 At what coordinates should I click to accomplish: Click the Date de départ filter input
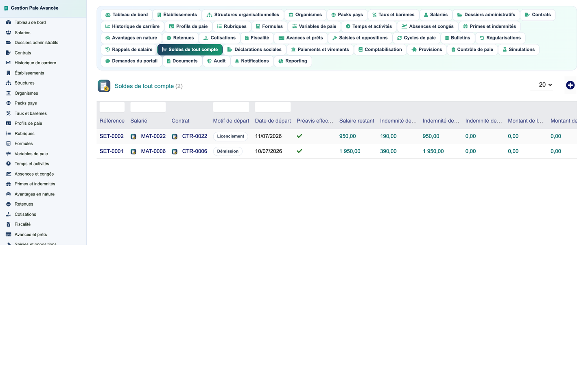coord(273,107)
